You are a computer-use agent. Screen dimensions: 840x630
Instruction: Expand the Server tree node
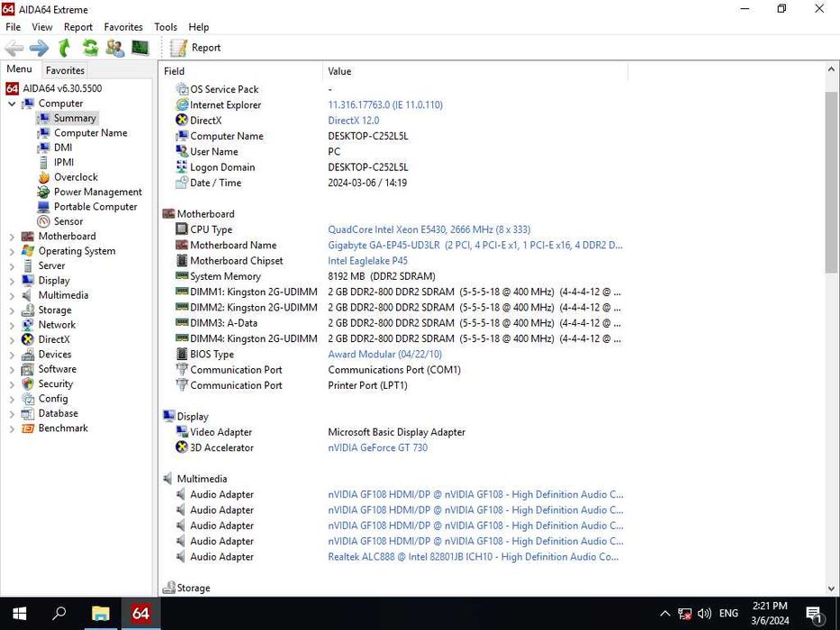point(12,265)
